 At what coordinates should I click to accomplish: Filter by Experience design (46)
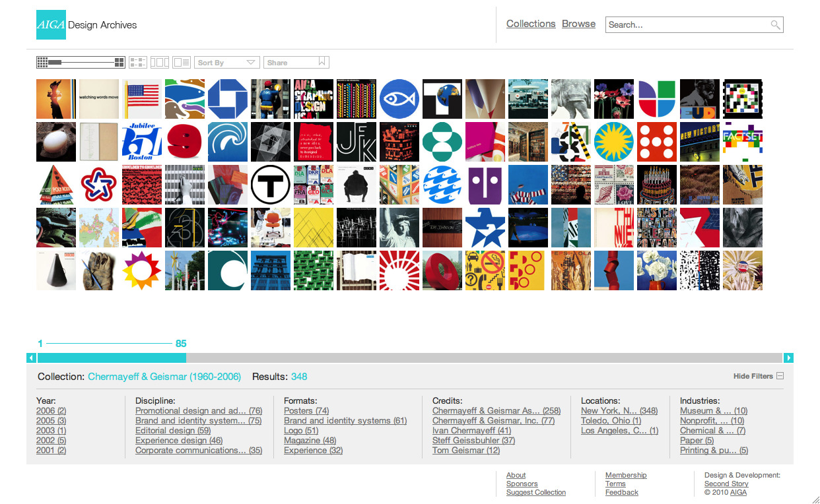click(179, 441)
